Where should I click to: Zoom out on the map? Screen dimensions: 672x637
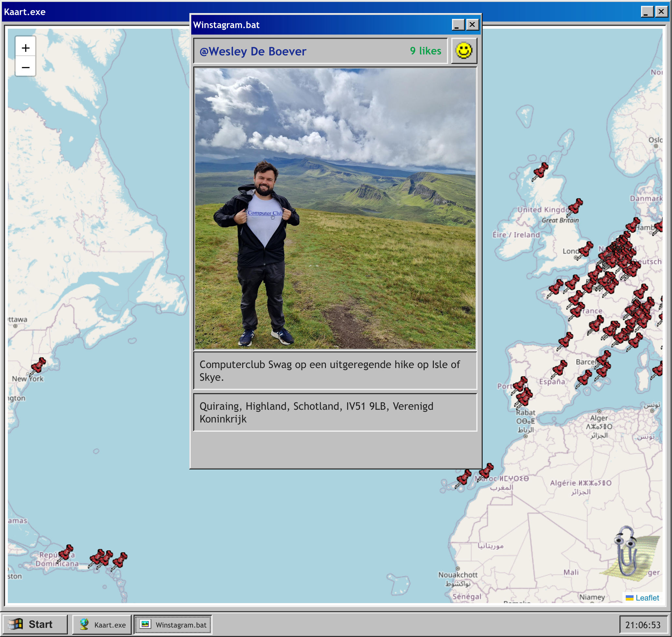(x=25, y=67)
